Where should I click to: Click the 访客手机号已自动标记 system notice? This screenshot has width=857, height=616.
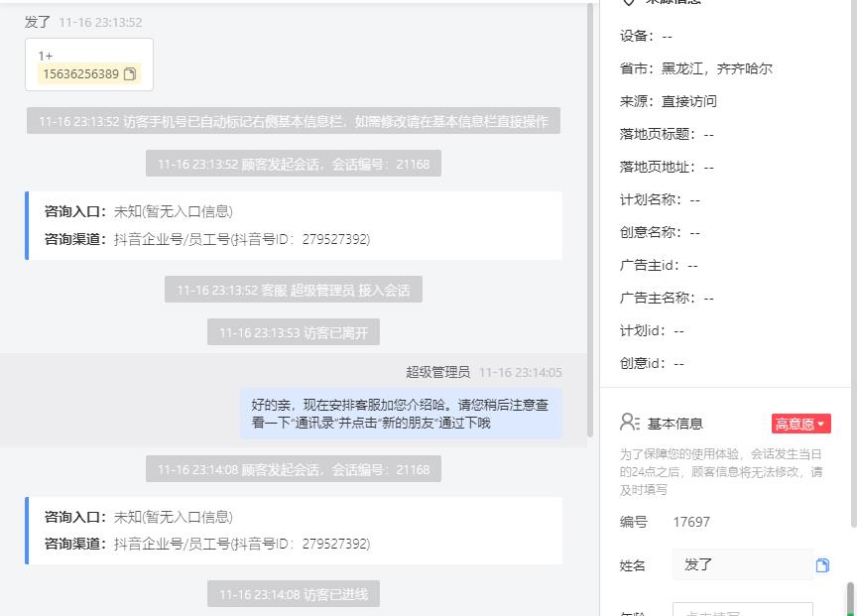tap(294, 121)
